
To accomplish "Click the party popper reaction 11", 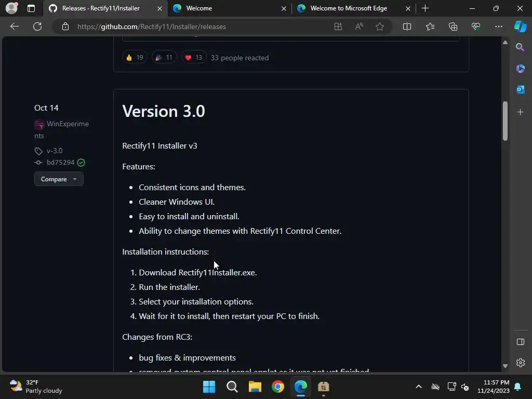I will [x=164, y=57].
